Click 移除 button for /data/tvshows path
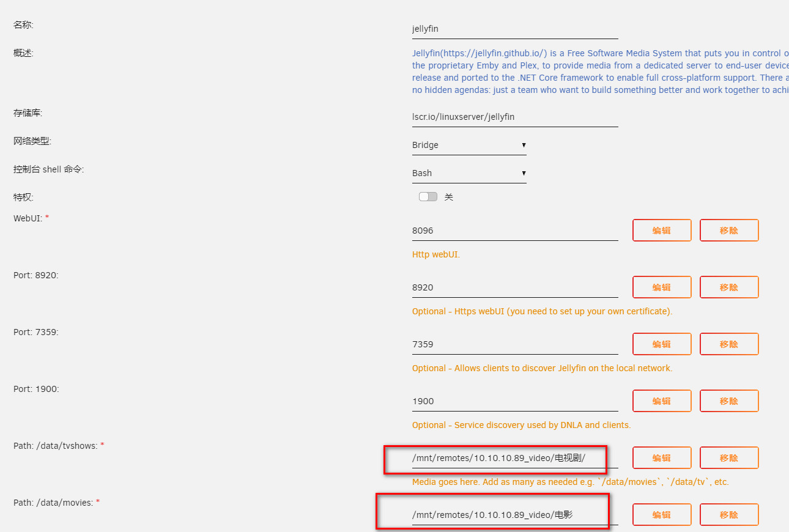This screenshot has width=789, height=532. 729,458
